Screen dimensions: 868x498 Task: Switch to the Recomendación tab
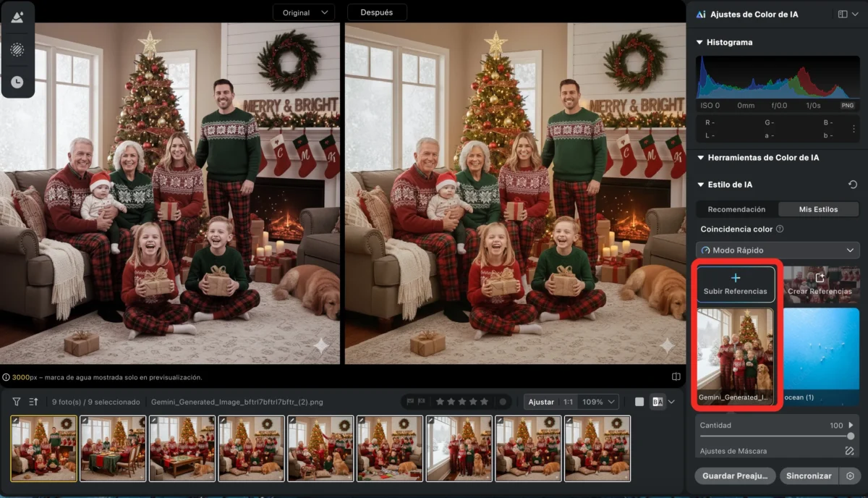click(x=736, y=209)
